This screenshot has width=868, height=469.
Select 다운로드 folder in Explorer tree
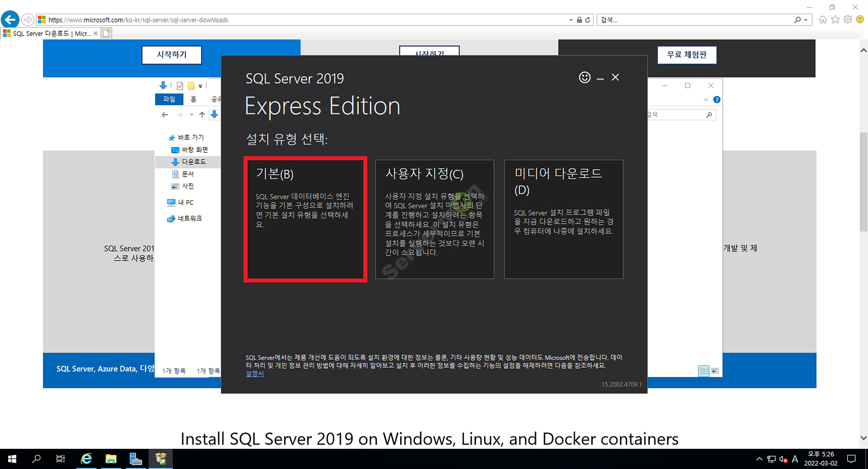click(189, 162)
